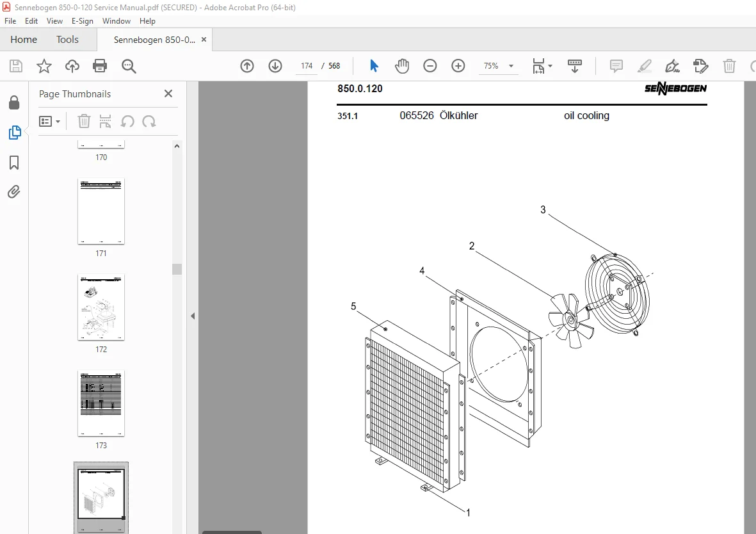Rotate pages counterclockwise
The image size is (756, 534).
127,122
